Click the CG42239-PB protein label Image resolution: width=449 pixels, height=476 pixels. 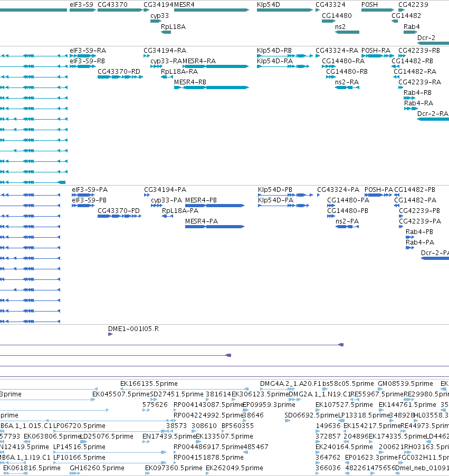coord(419,211)
